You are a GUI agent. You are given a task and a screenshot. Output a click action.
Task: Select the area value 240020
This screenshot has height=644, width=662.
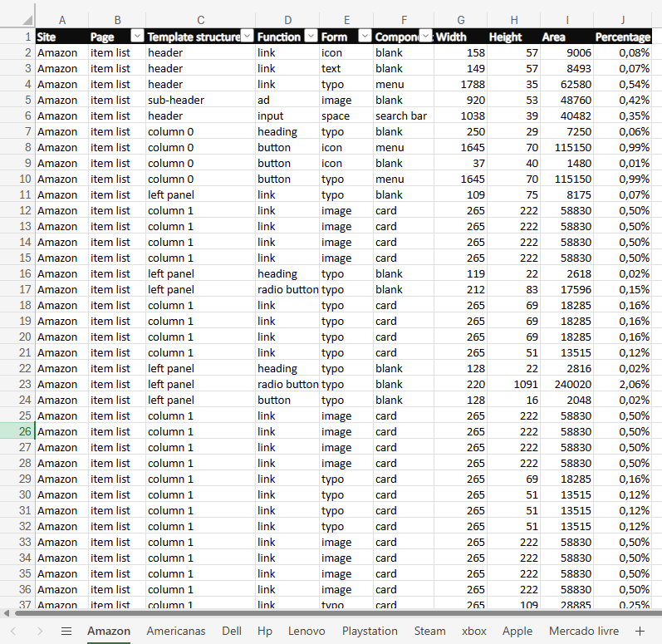tap(567, 384)
